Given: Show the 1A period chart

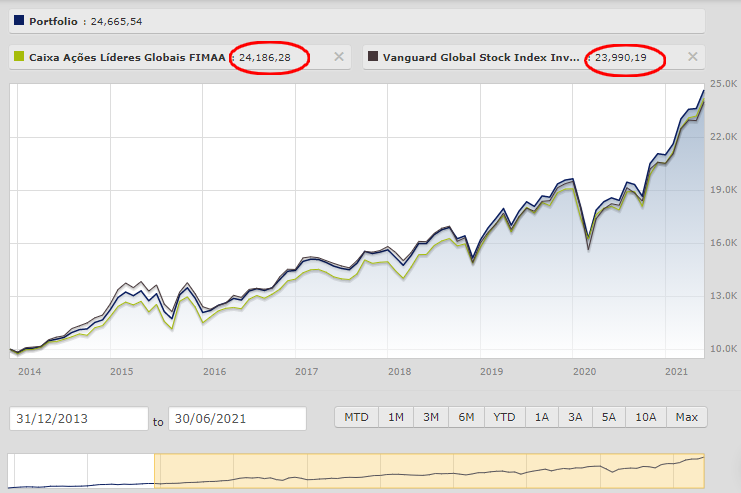Looking at the screenshot, I should [542, 417].
